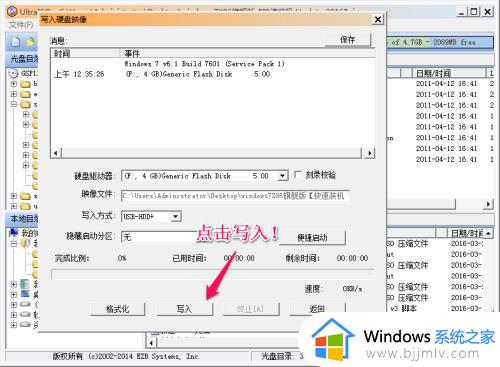
Task: Collapse the My Documents node in local tree
Action: [x=14, y=243]
